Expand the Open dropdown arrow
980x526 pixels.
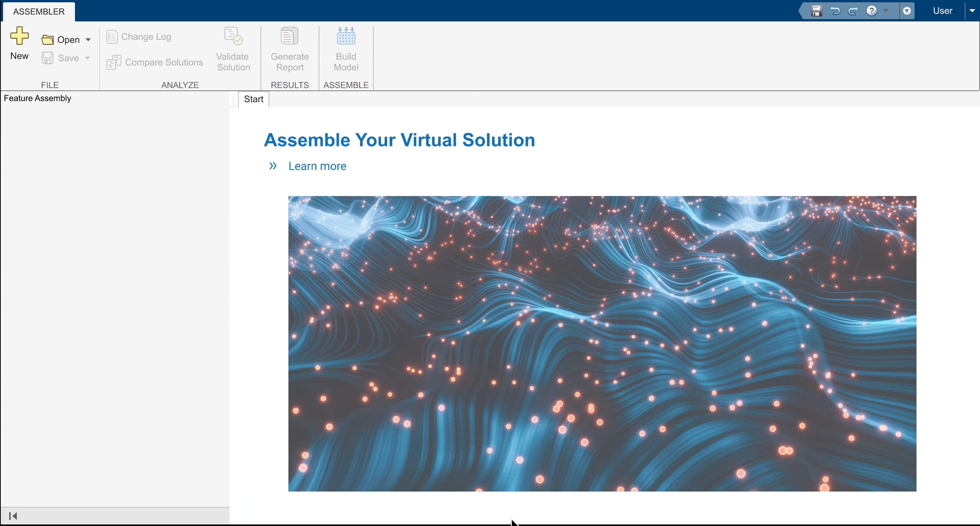[x=88, y=40]
